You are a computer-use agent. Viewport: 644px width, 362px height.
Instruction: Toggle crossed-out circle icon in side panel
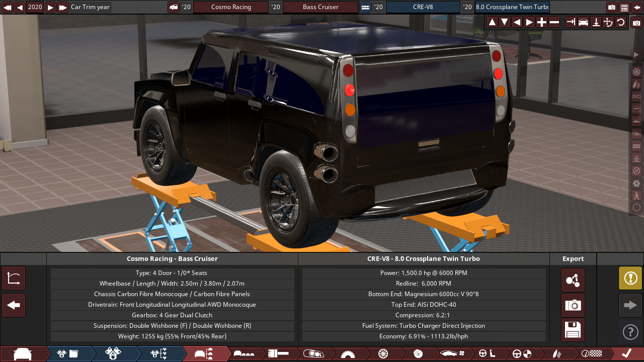tap(636, 170)
